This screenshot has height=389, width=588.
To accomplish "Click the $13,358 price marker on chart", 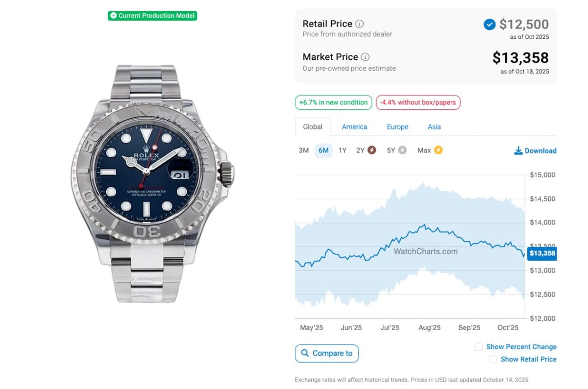I will click(542, 253).
